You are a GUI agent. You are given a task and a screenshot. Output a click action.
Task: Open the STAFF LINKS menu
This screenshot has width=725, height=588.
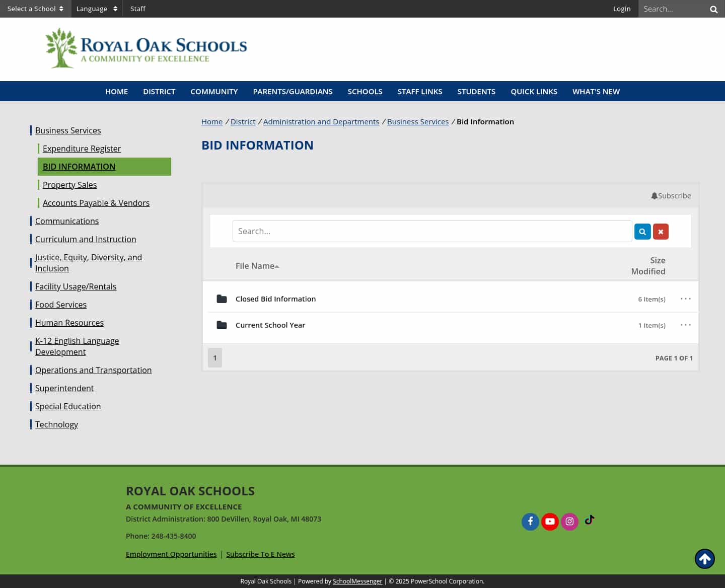(x=420, y=91)
